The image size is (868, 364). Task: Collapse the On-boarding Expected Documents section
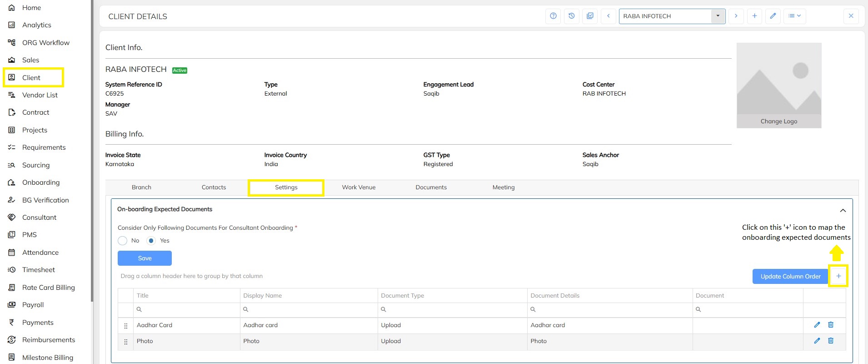click(843, 210)
